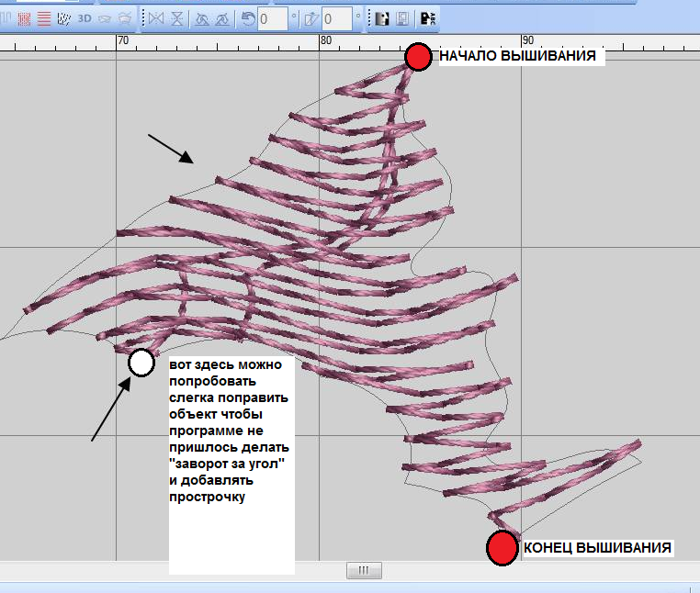Click the red end marker near КОНЕЦ ВЫШИВАНИЯ
700x593 pixels.
tap(502, 547)
